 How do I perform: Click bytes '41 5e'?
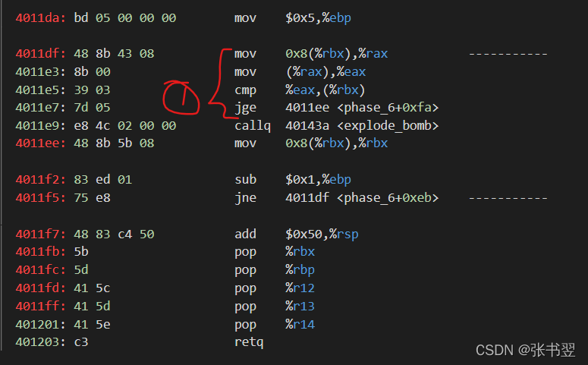pos(92,324)
